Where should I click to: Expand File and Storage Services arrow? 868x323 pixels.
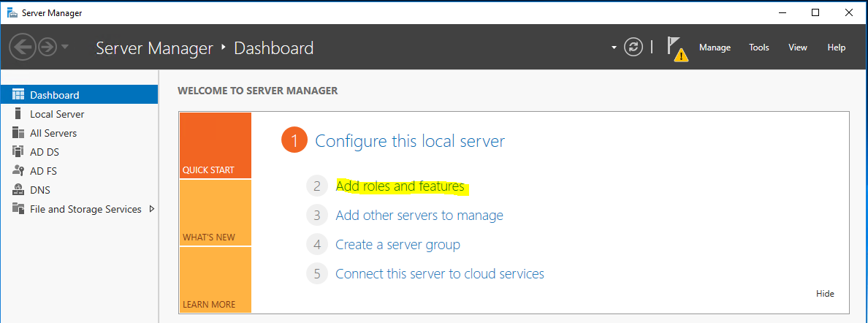click(152, 209)
